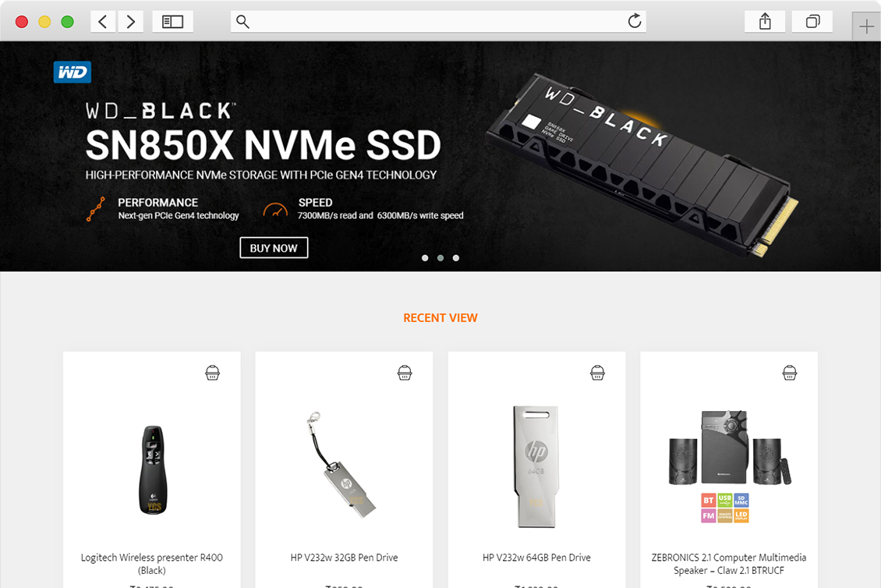Image resolution: width=881 pixels, height=588 pixels.
Task: Open the HP V232w 32GB Pen Drive link
Action: [344, 558]
